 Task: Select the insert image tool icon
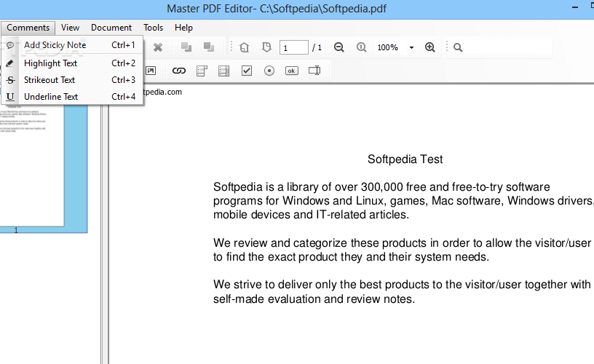(x=151, y=71)
